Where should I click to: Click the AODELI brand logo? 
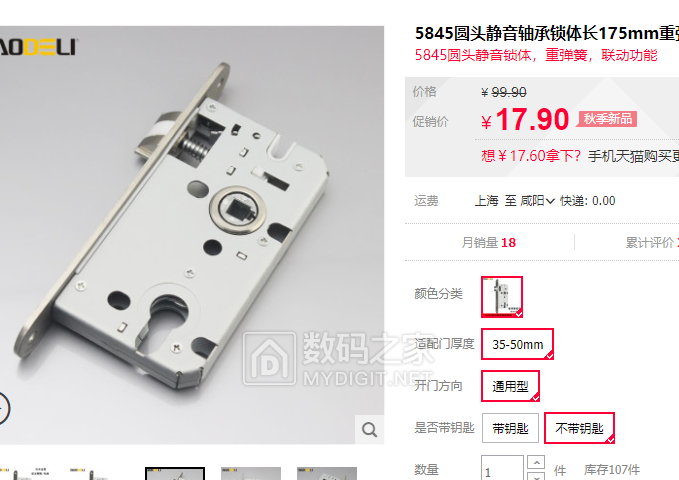(38, 47)
